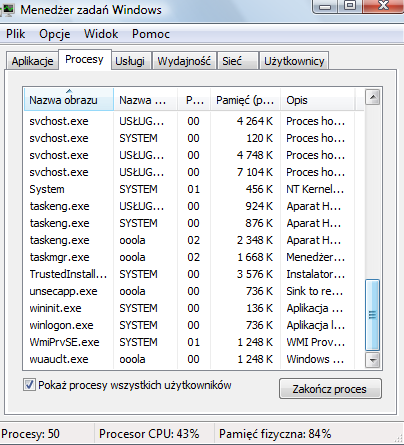
Task: Close the Menedżer zadań Windows window
Action: (x=383, y=6)
